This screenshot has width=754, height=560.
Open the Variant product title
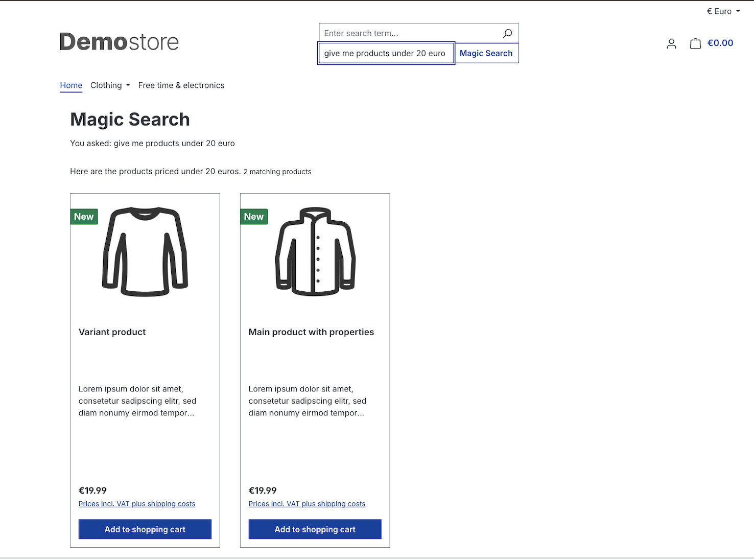point(112,332)
